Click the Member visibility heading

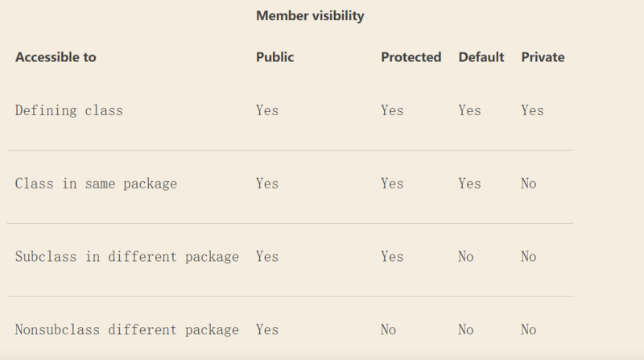[310, 16]
